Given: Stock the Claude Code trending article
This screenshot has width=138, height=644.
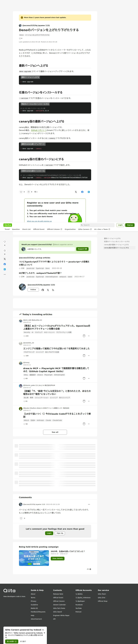Looking at the screenshot, I should pos(84,424).
